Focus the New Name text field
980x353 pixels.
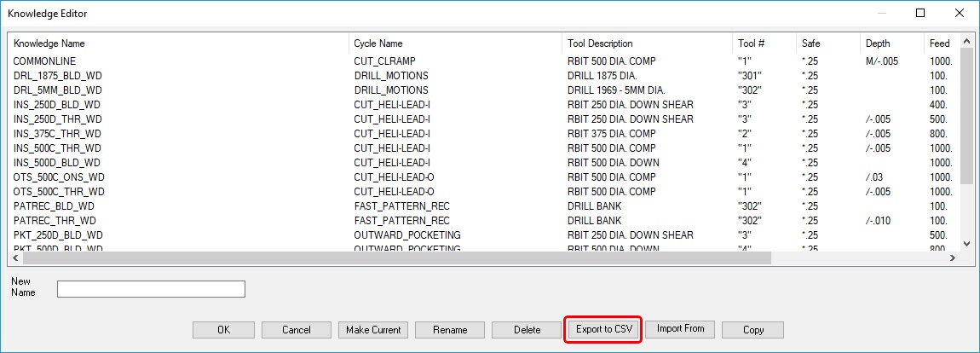pyautogui.click(x=151, y=289)
